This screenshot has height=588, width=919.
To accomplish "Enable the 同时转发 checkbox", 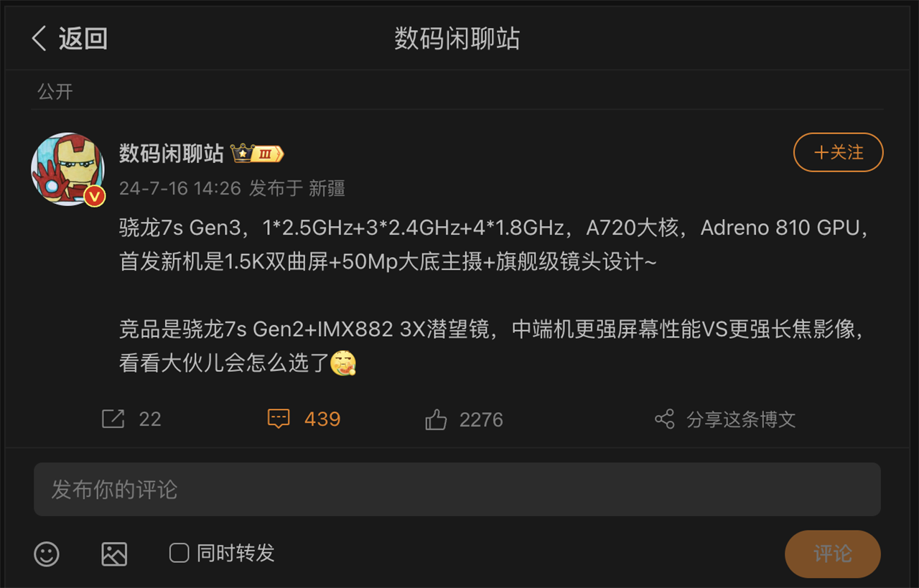I will 179,553.
